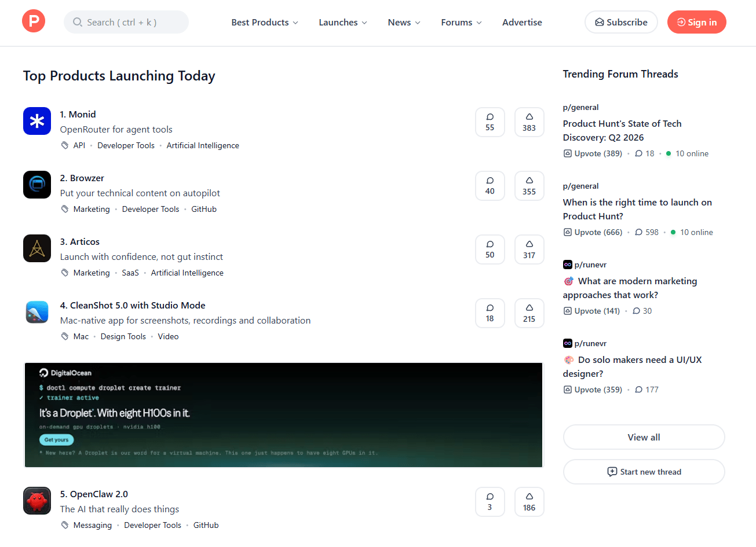756x547 pixels.
Task: Expand the Launches menu
Action: [343, 22]
